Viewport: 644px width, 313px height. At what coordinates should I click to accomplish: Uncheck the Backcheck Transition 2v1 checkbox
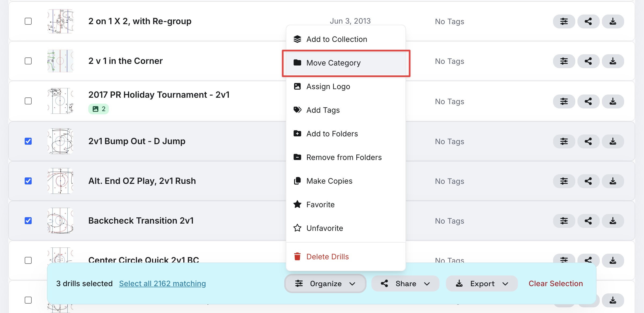(x=28, y=221)
